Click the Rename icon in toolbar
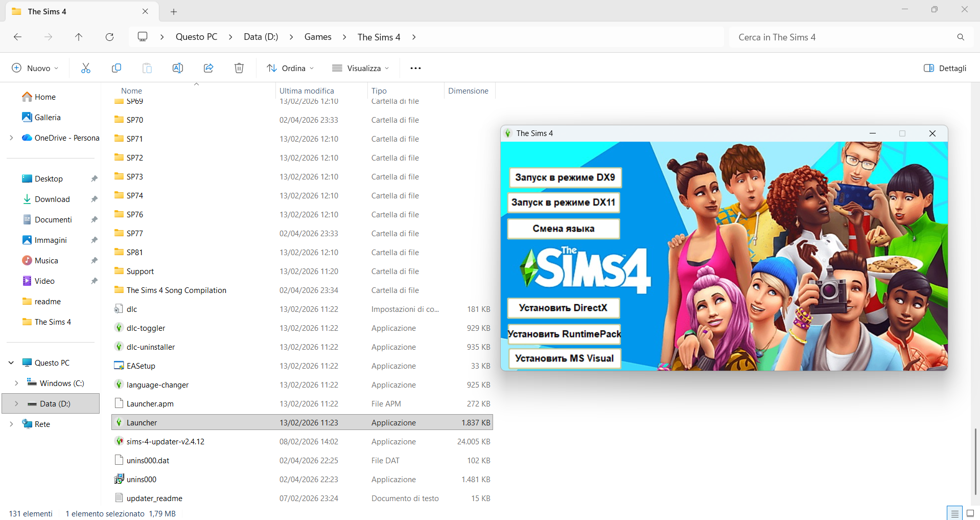Screen dimensions: 980x520 (x=178, y=68)
